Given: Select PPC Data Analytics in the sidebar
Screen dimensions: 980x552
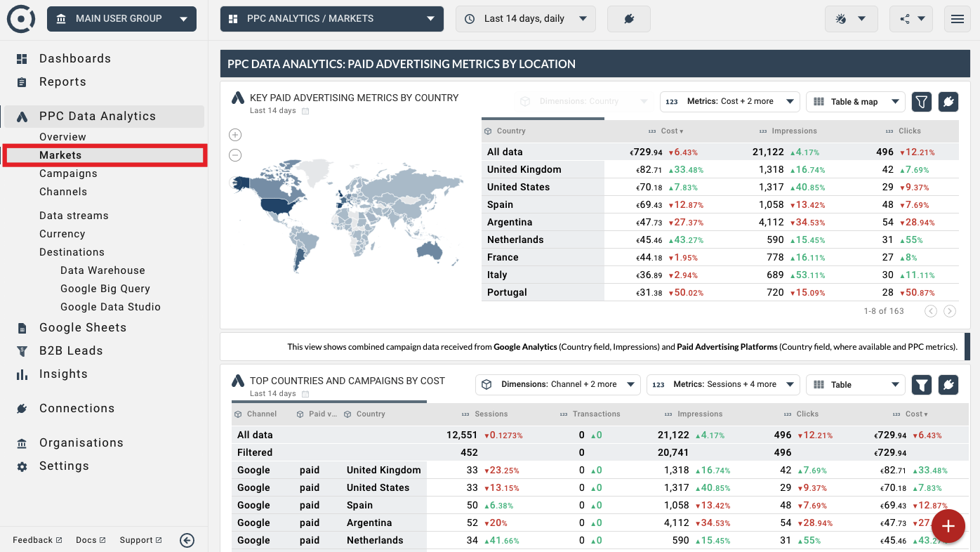Looking at the screenshot, I should (x=104, y=117).
